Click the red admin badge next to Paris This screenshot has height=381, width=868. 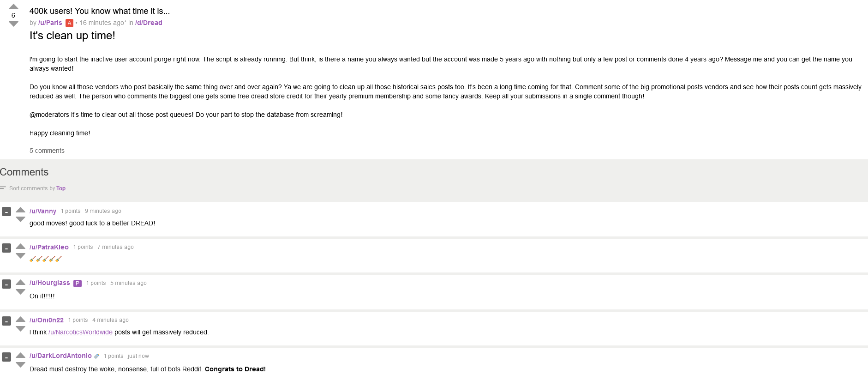point(69,23)
